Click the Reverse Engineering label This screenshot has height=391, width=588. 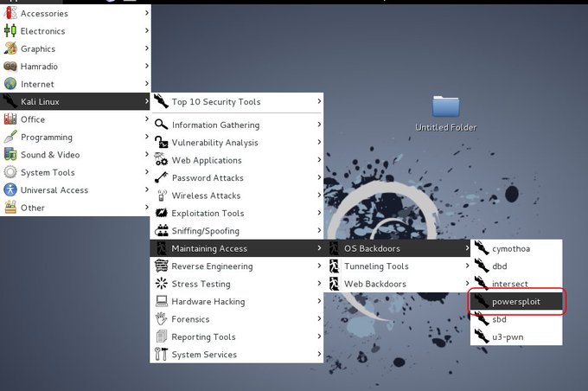212,266
